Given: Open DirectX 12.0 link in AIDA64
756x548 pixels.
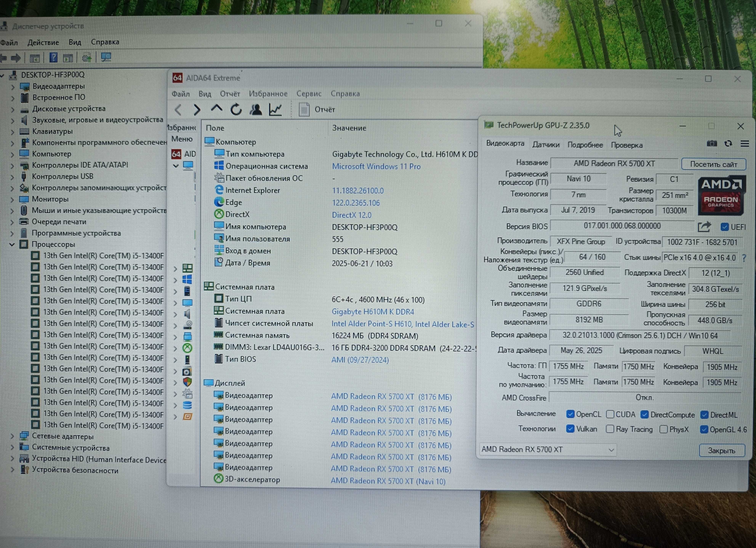Looking at the screenshot, I should (x=352, y=215).
